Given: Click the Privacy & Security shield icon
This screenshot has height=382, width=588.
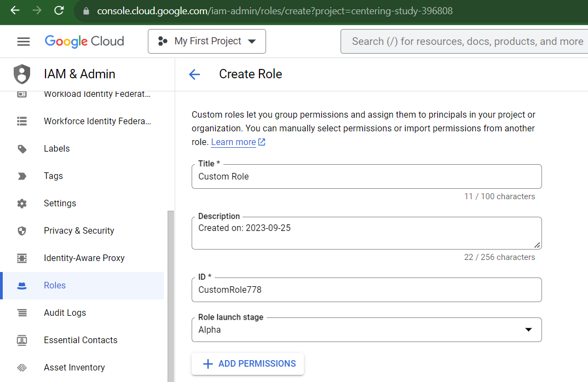Looking at the screenshot, I should (x=22, y=231).
